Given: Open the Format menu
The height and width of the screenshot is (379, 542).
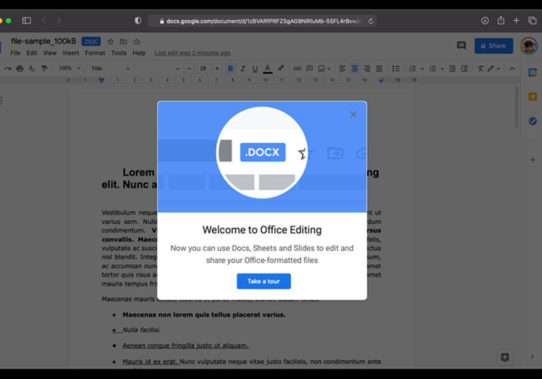Looking at the screenshot, I should pos(95,53).
